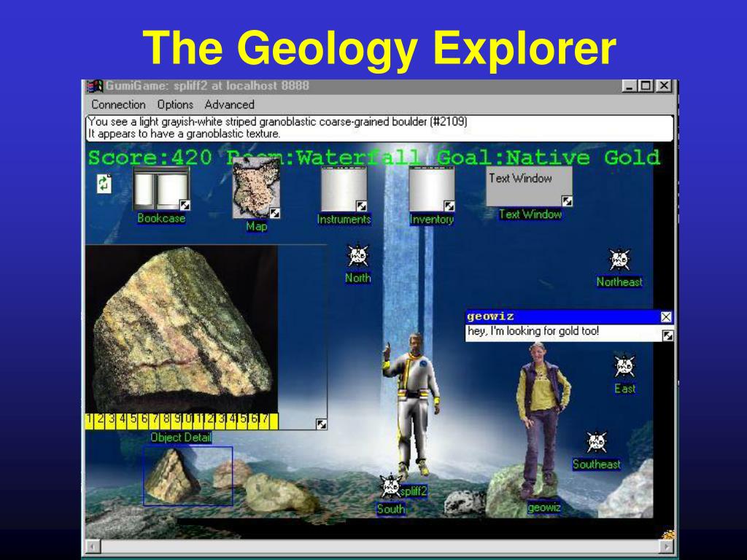Expand the Instruments panel with its arrow
The image size is (747, 560).
click(x=362, y=206)
